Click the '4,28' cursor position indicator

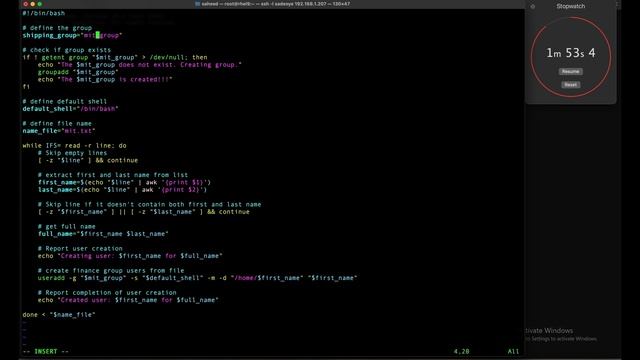[x=461, y=351]
